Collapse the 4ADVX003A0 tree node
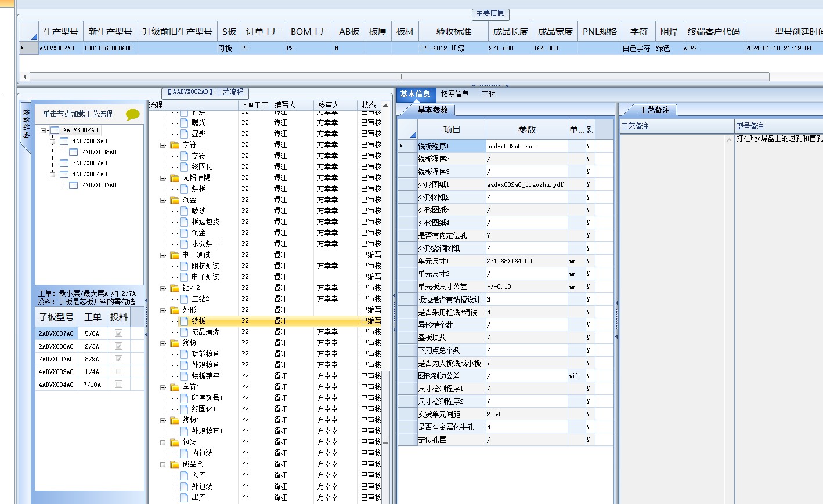 (x=53, y=142)
